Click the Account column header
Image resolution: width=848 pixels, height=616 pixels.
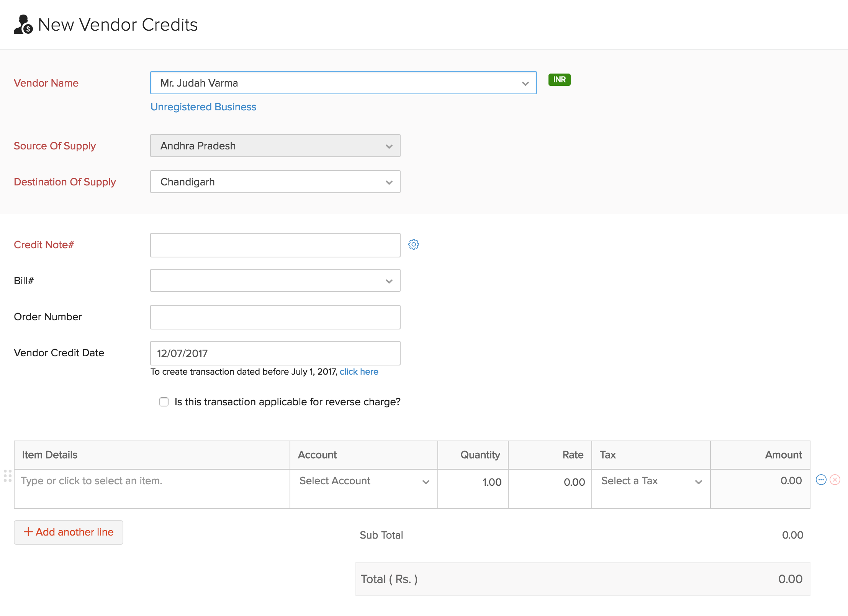pos(317,455)
